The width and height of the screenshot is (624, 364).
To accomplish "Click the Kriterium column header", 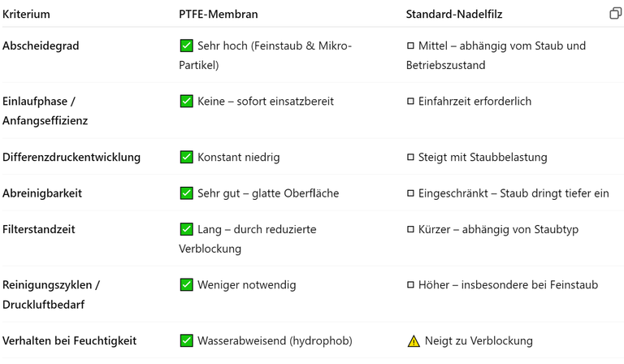I will point(26,15).
